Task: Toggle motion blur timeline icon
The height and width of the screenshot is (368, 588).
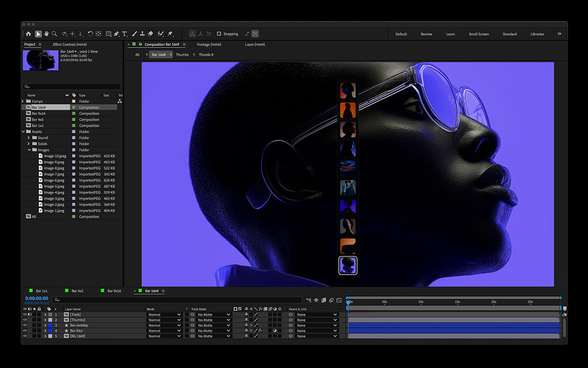Action: coord(331,300)
